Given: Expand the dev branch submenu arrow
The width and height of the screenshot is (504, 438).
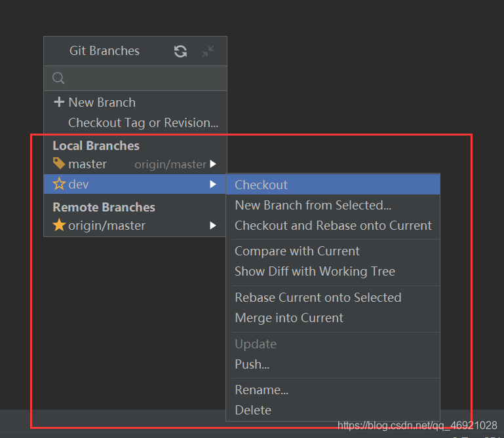Looking at the screenshot, I should point(213,185).
